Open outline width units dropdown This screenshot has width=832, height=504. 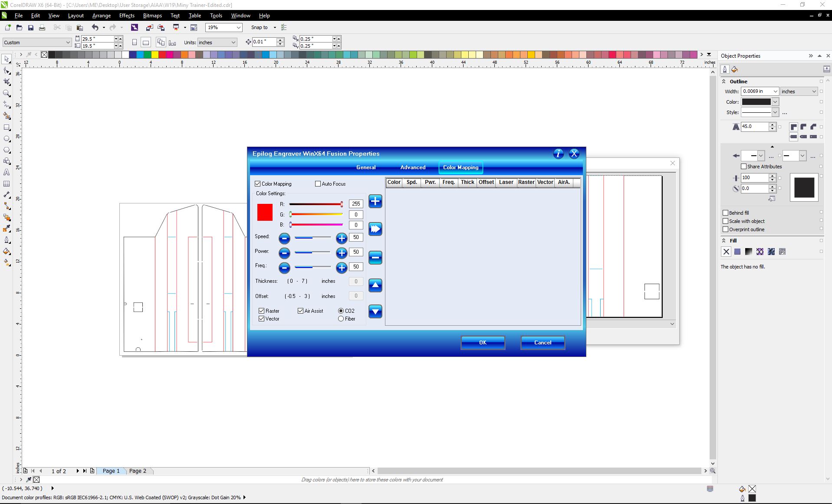pyautogui.click(x=814, y=92)
